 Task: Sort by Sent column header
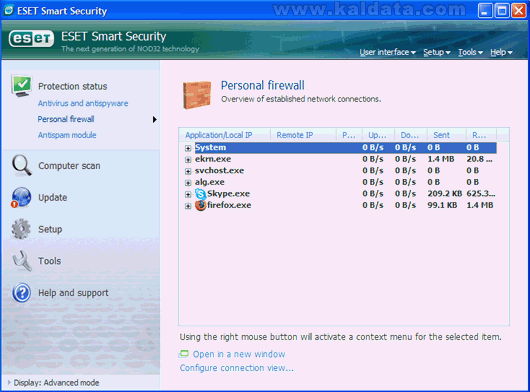click(x=447, y=135)
